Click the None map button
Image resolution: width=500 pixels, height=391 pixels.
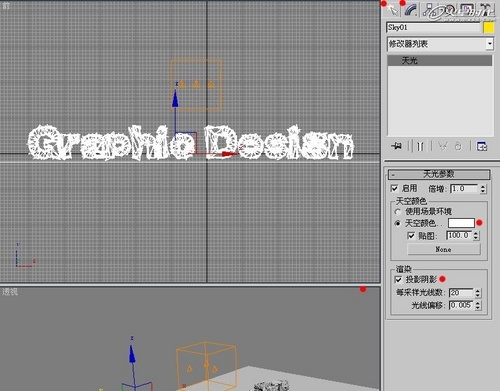[x=444, y=249]
